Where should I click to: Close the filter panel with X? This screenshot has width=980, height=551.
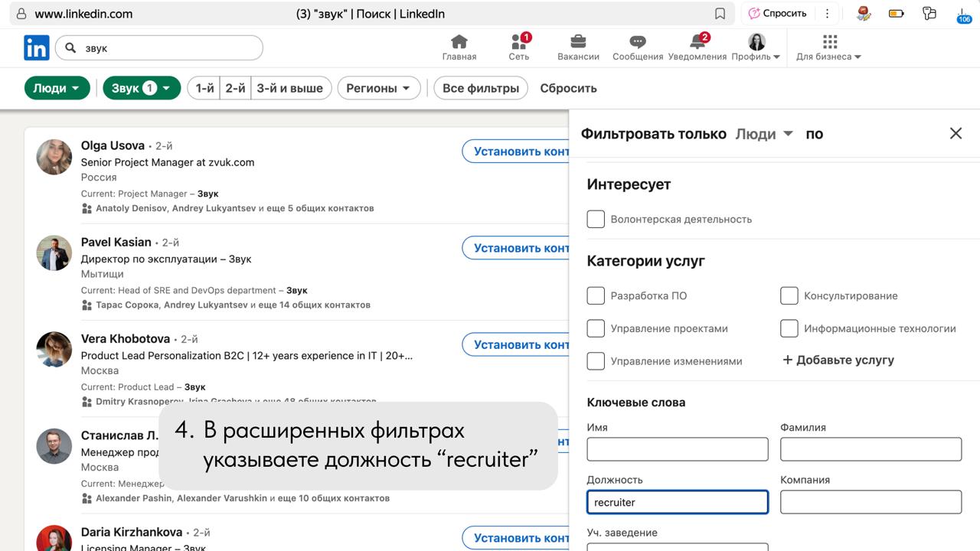click(x=955, y=133)
